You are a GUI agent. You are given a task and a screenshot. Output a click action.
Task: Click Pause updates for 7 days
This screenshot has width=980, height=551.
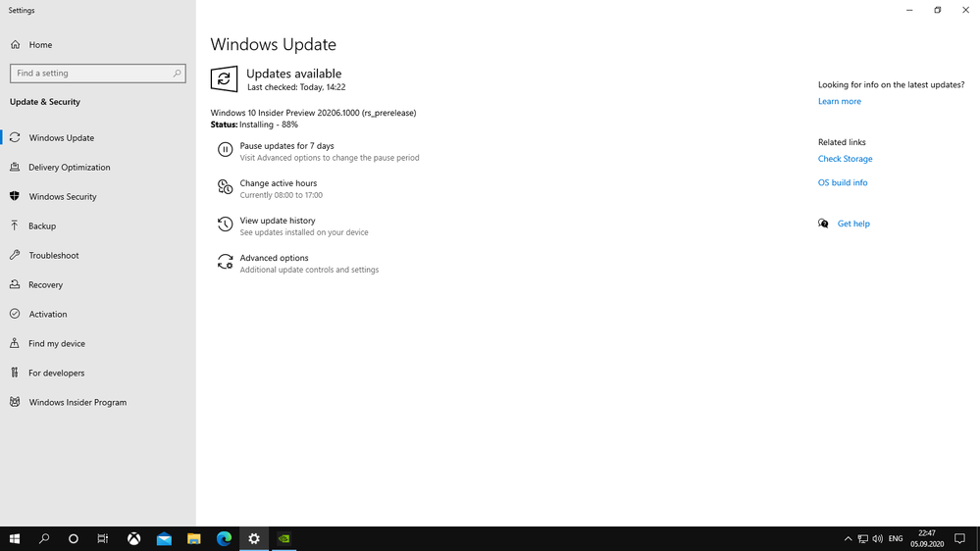click(x=286, y=145)
